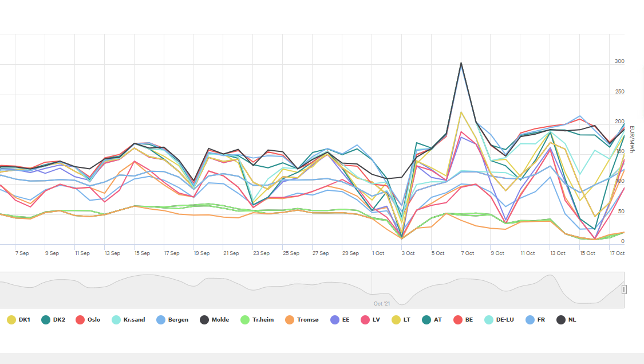Click the dark Molde legend dot
Screen dimensions: 644x364
point(204,319)
